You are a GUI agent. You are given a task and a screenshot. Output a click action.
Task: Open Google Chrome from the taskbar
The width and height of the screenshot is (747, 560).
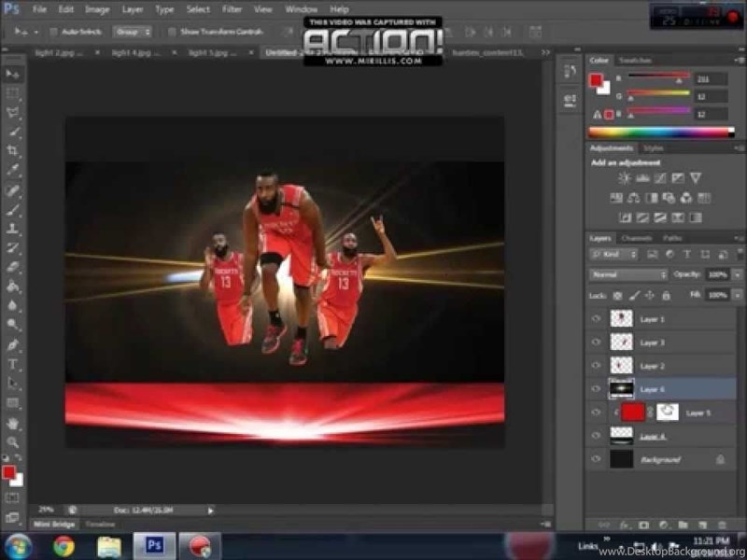63,546
